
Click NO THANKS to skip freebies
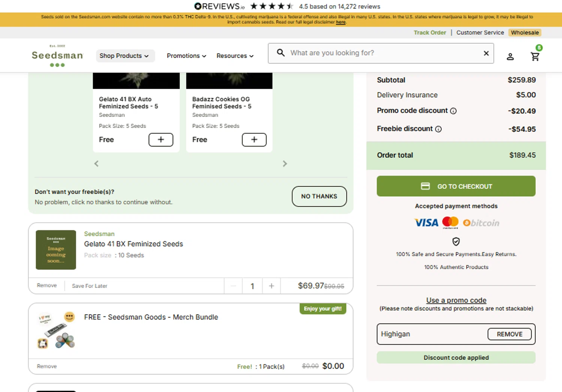point(319,196)
